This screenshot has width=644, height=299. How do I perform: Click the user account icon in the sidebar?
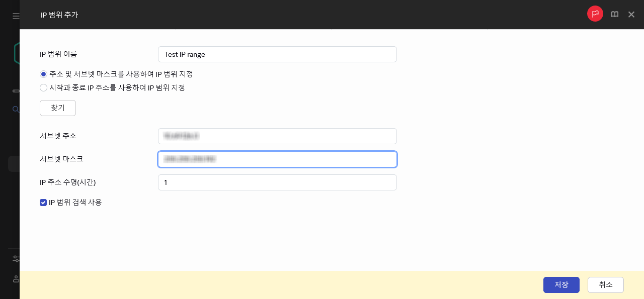(x=16, y=279)
